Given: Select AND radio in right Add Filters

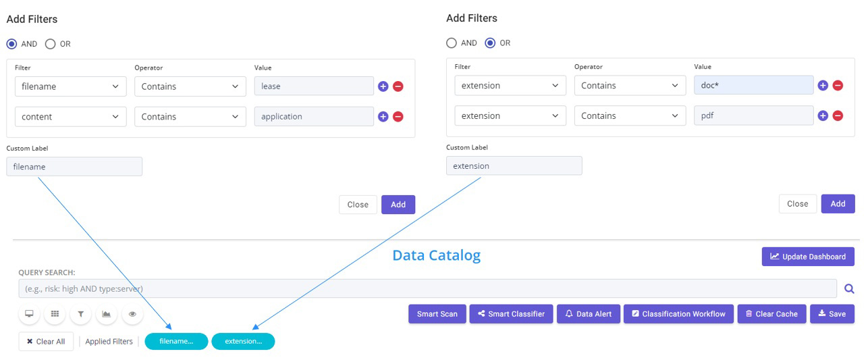Looking at the screenshot, I should pos(452,43).
